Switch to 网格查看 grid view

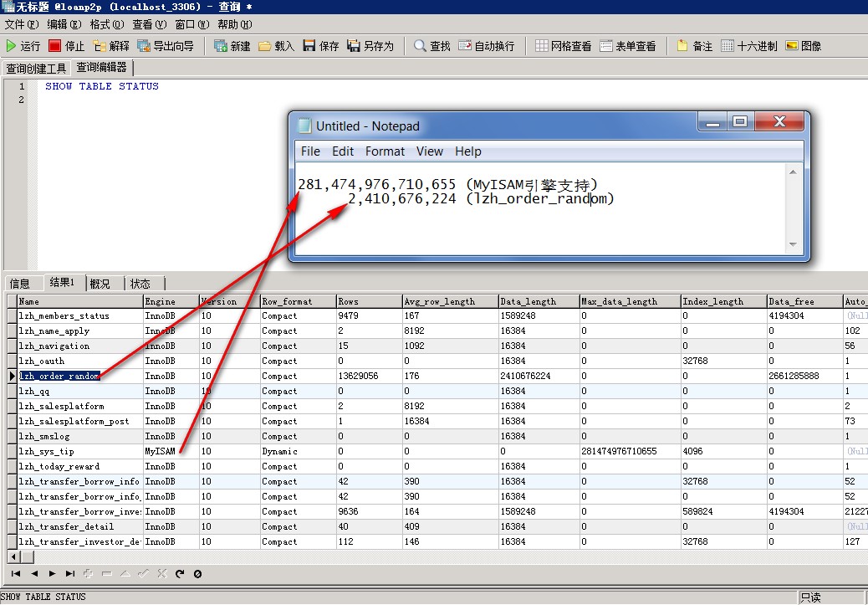564,46
